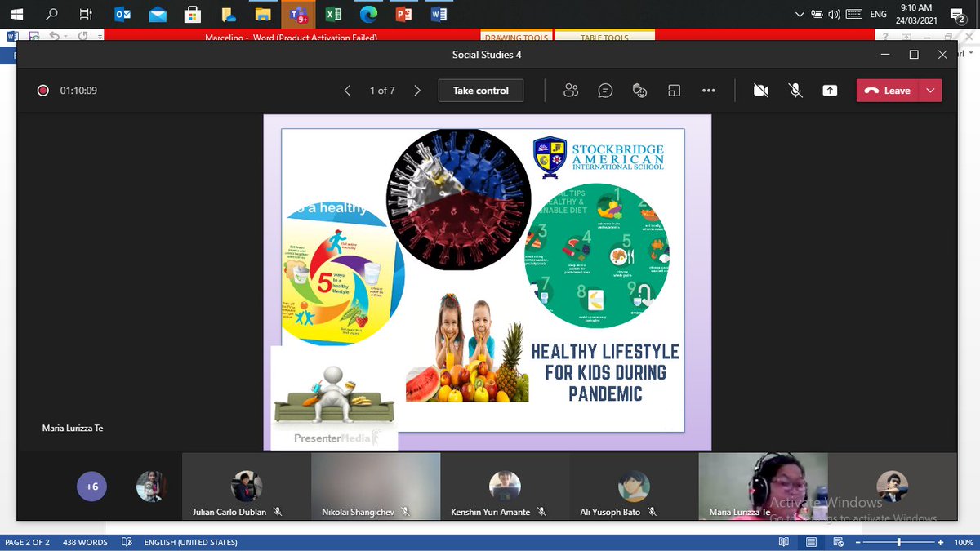The width and height of the screenshot is (980, 551).
Task: Open the volume control in system tray
Action: [834, 14]
